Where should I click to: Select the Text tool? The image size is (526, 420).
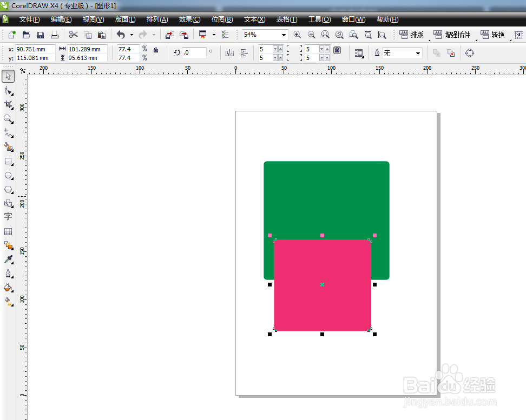pos(8,217)
